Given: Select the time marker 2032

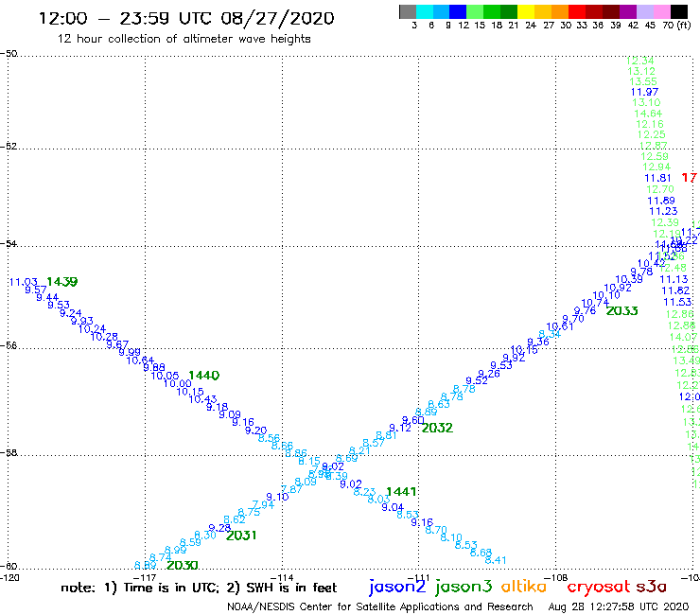Looking at the screenshot, I should 437,428.
